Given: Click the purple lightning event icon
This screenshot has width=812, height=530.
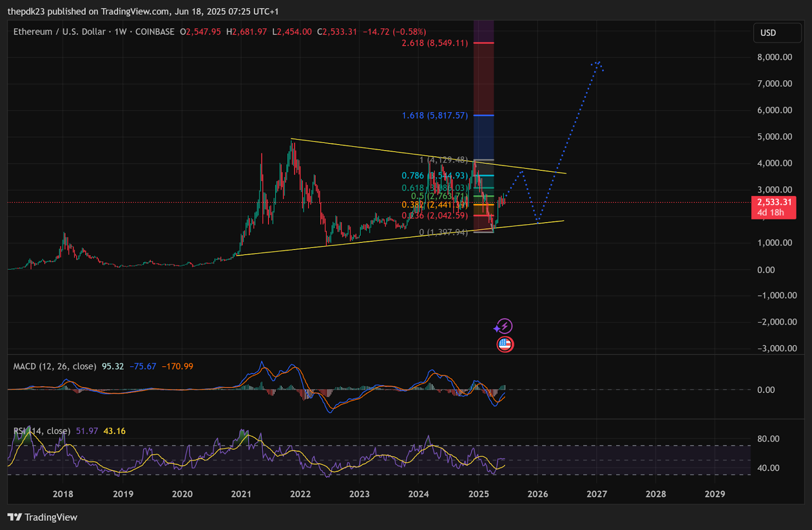Looking at the screenshot, I should tap(504, 326).
